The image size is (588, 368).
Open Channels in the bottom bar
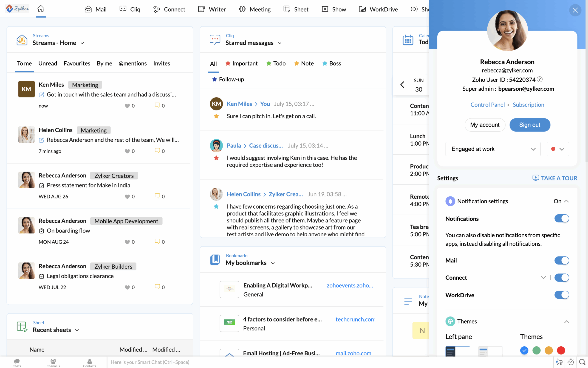click(x=53, y=363)
